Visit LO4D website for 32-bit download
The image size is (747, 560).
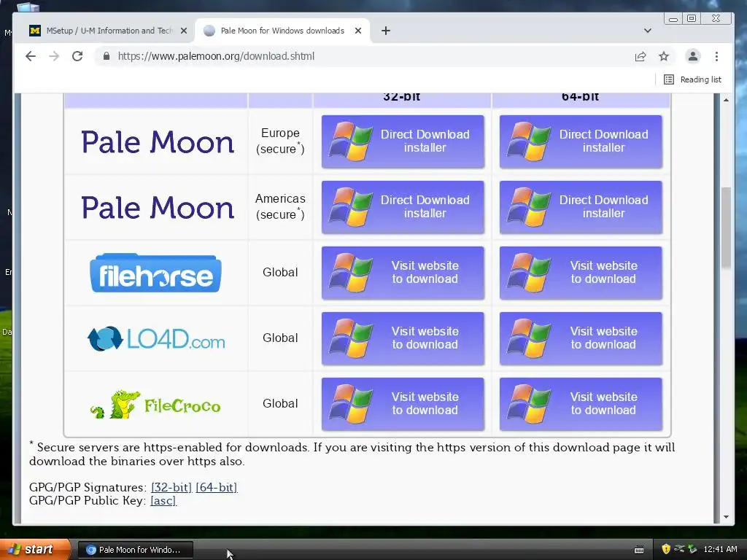coord(403,338)
